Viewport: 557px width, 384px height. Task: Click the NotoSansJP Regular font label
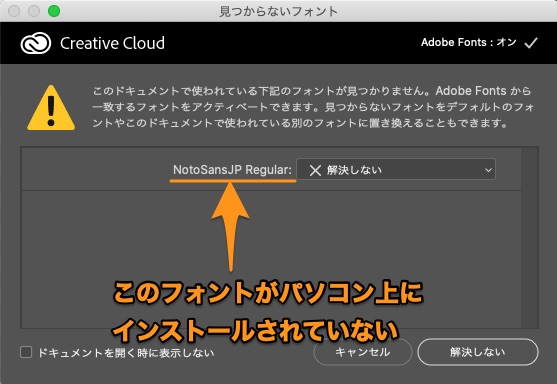tap(232, 169)
